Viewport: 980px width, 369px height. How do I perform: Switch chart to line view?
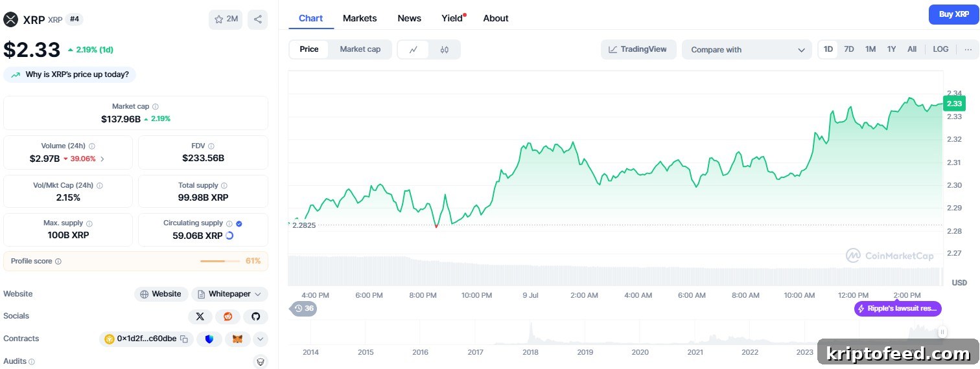click(x=414, y=49)
